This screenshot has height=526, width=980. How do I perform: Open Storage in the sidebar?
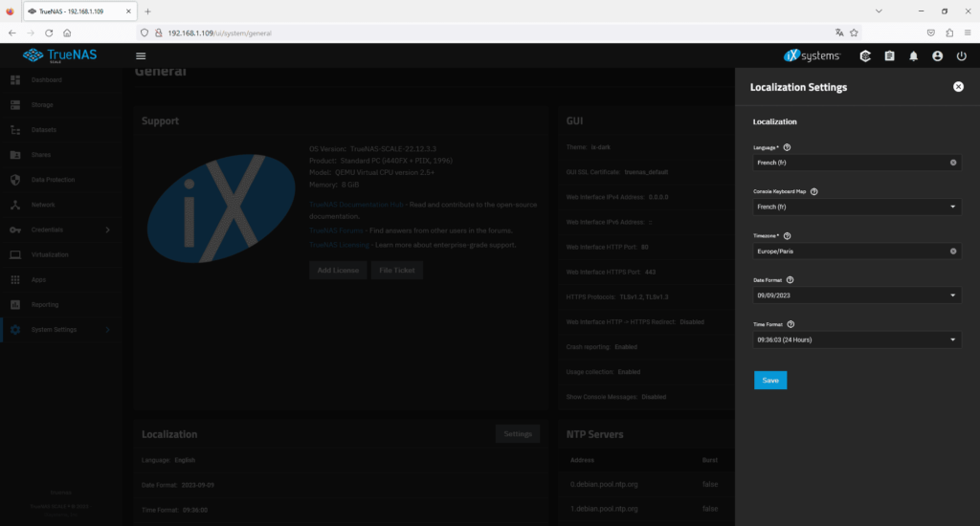(42, 105)
